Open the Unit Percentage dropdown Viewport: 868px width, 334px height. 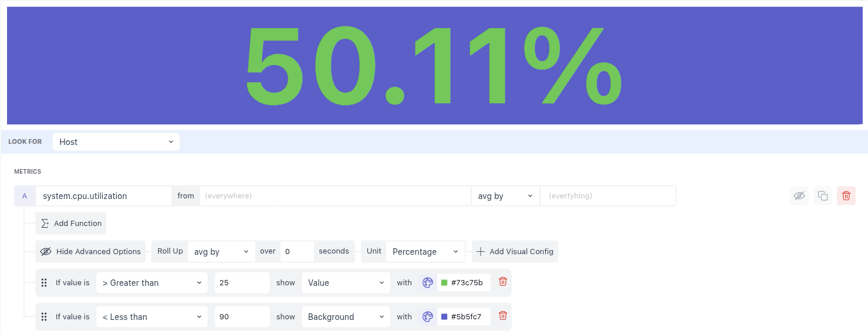[x=425, y=252]
